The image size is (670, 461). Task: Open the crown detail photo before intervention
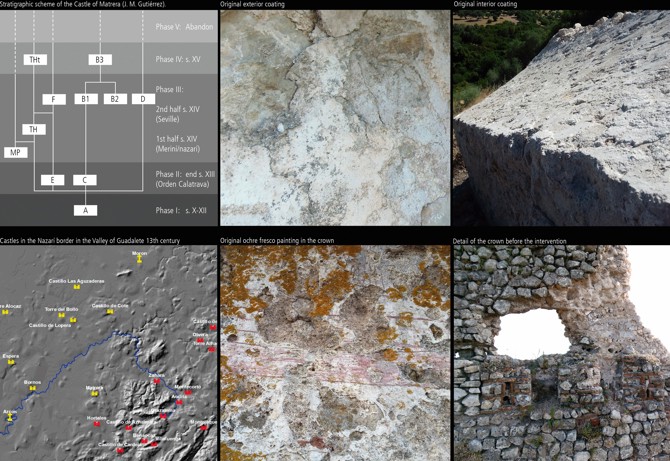(561, 353)
